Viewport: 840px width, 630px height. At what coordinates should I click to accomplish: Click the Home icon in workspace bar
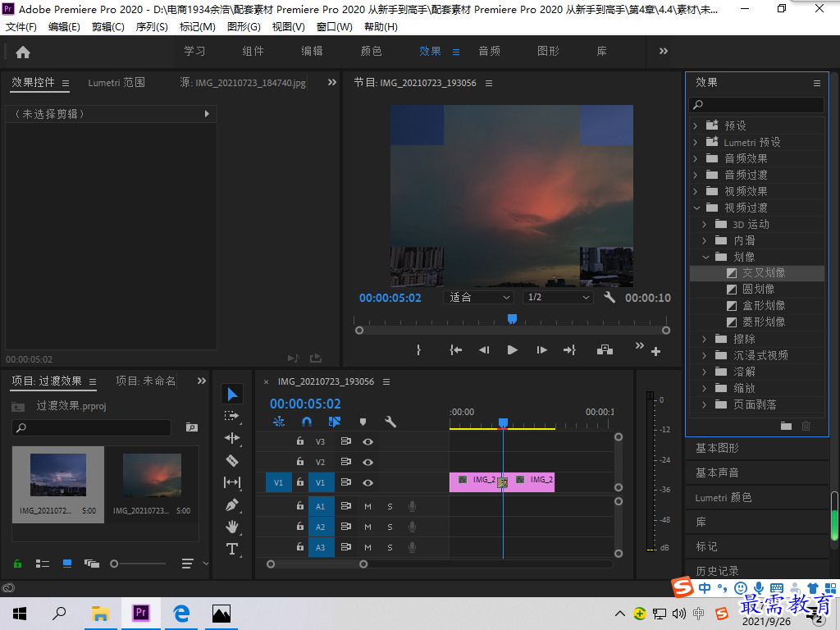click(x=23, y=52)
